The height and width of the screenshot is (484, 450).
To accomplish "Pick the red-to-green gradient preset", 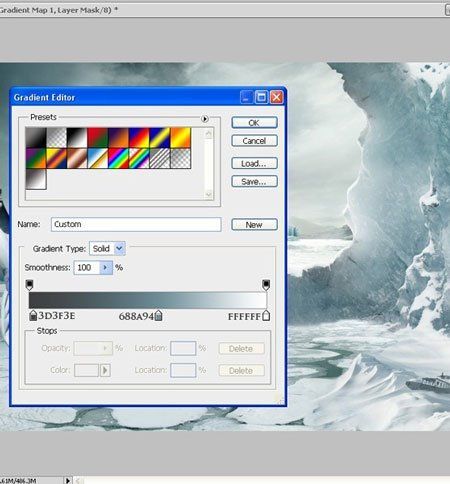I will tap(98, 137).
